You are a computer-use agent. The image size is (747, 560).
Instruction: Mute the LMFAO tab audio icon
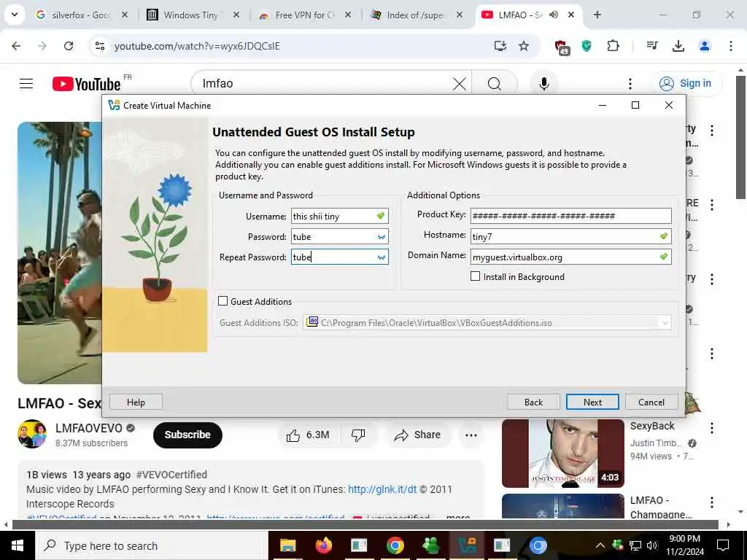coord(554,15)
